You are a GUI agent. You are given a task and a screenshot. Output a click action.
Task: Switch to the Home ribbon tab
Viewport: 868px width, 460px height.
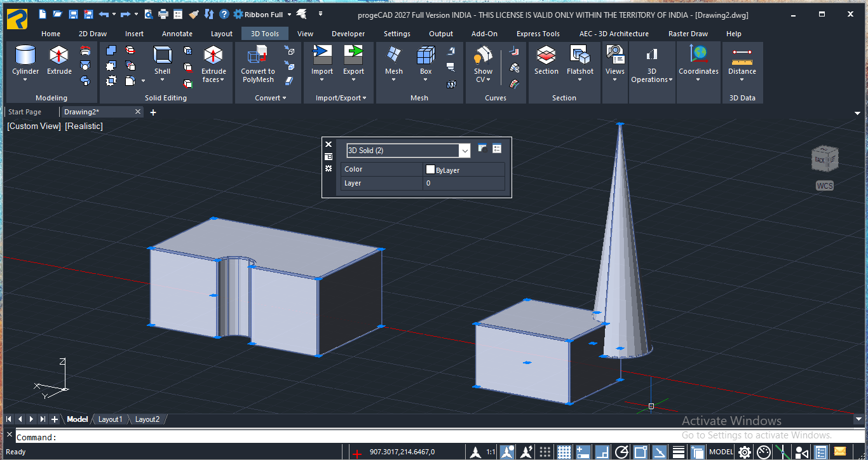click(x=51, y=34)
